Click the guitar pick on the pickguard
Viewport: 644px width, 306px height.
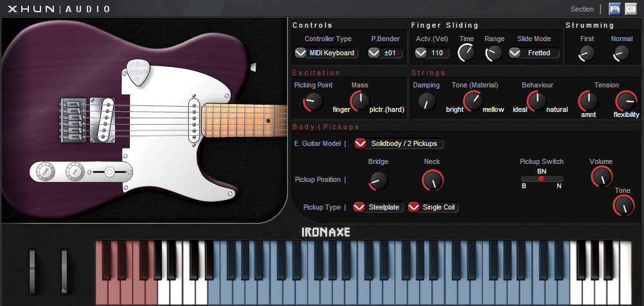[138, 73]
